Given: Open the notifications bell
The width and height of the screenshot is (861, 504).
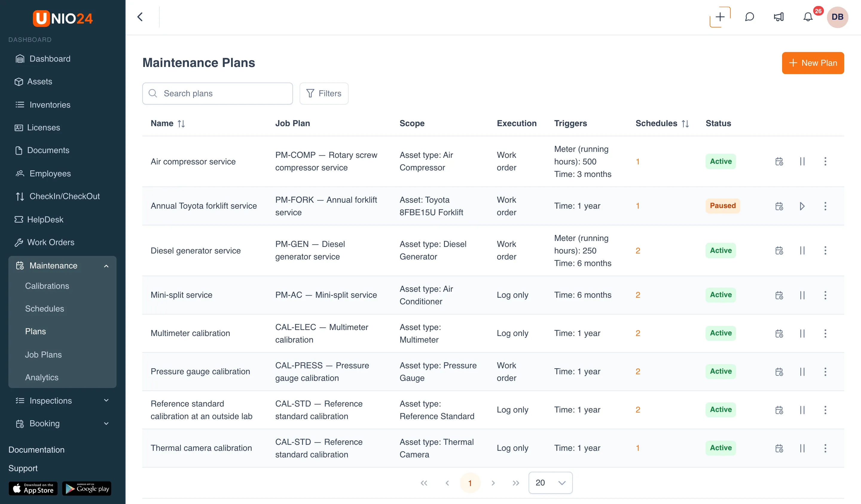Looking at the screenshot, I should coord(808,17).
